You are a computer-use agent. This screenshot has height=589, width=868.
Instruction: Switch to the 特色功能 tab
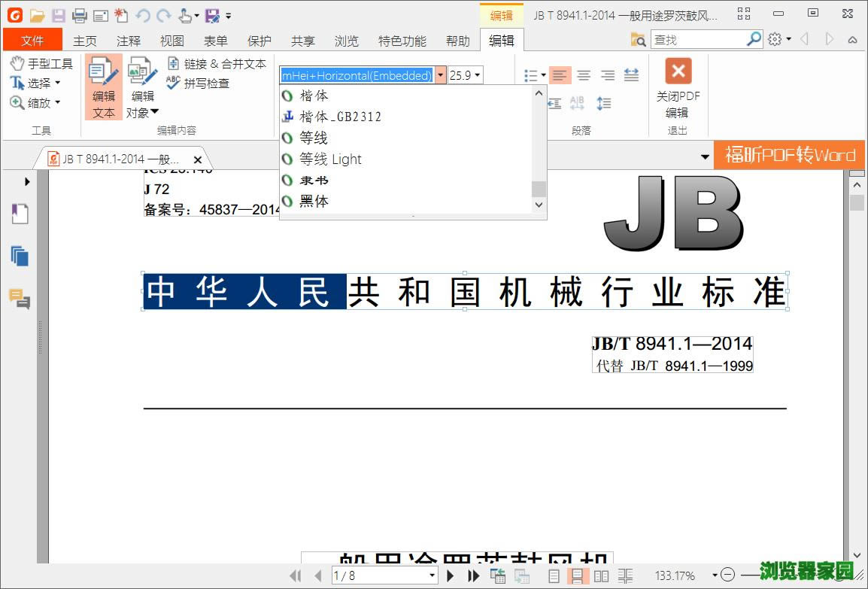402,41
